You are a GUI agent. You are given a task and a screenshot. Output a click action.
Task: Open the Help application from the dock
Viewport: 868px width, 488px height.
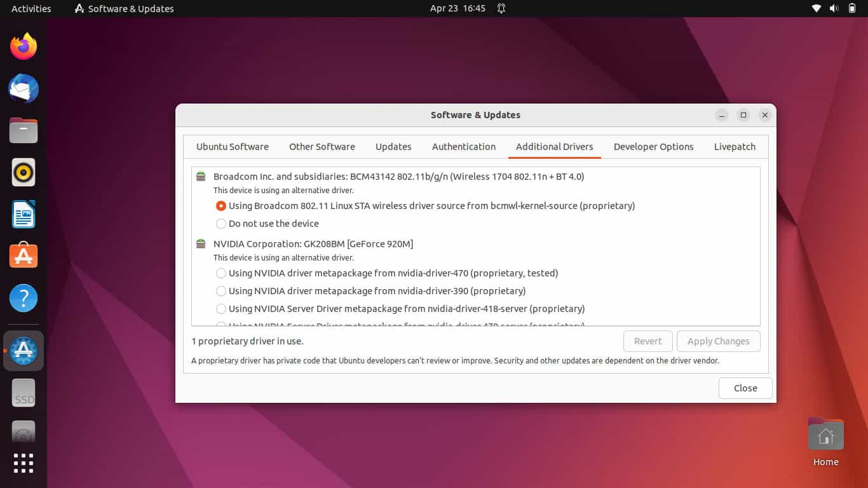(x=23, y=298)
